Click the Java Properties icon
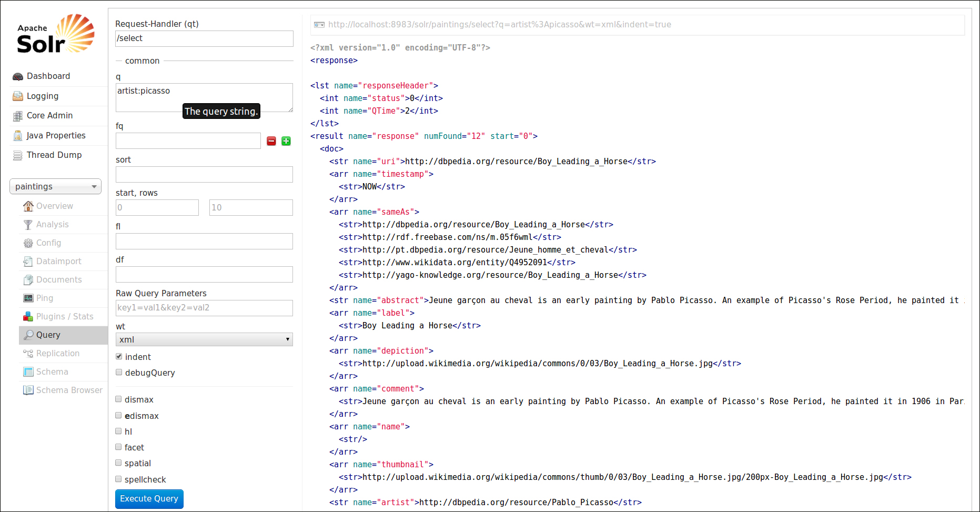Screen dimensions: 980x512 coord(18,136)
